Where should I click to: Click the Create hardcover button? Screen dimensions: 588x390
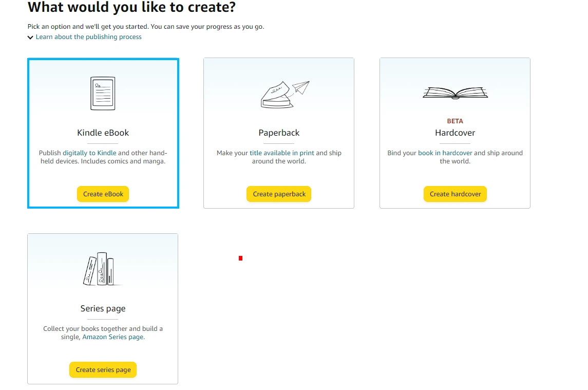455,194
